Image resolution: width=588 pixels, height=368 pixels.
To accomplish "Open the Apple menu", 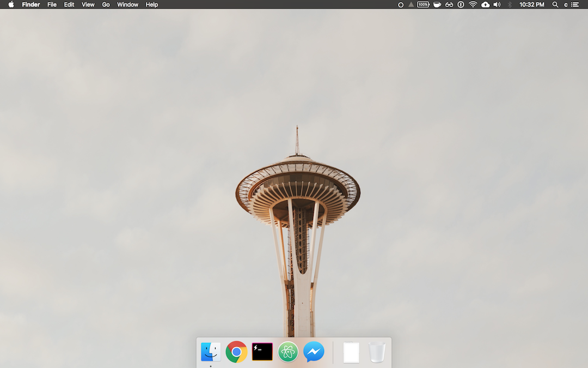I will tap(10, 4).
